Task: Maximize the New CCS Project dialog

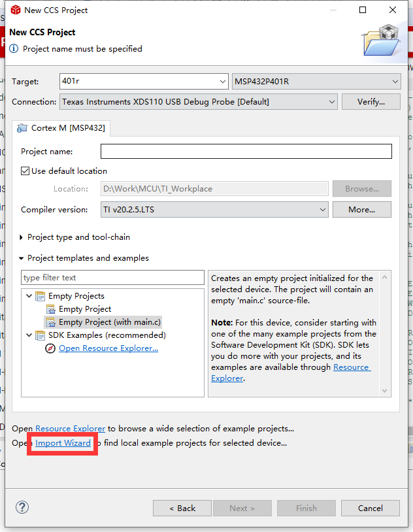Action: pyautogui.click(x=363, y=10)
